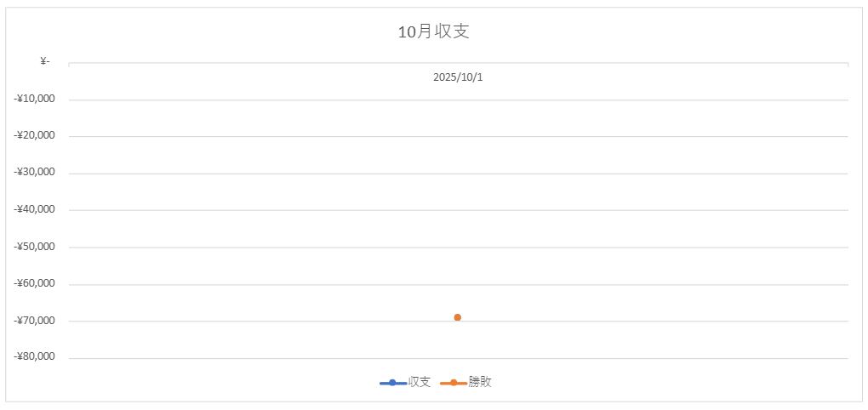Click the -¥20,000 axis label
Screen dimensions: 868x410
pos(35,135)
